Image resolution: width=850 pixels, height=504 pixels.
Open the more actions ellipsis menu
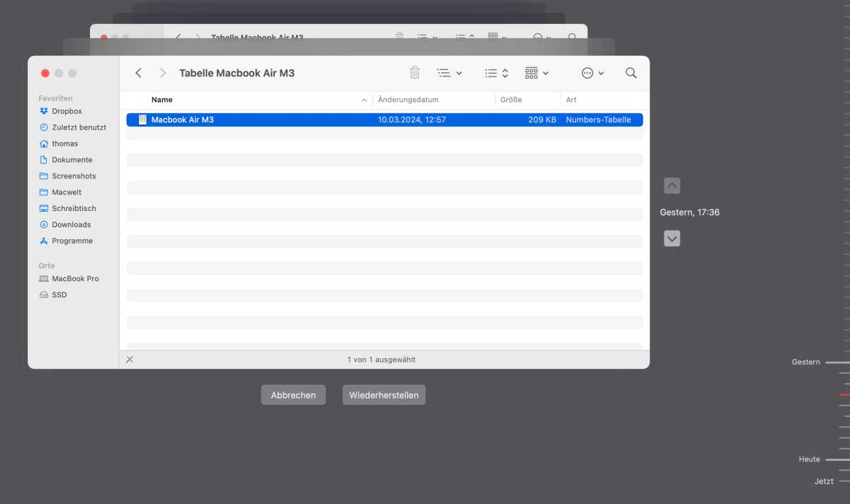[x=592, y=73]
